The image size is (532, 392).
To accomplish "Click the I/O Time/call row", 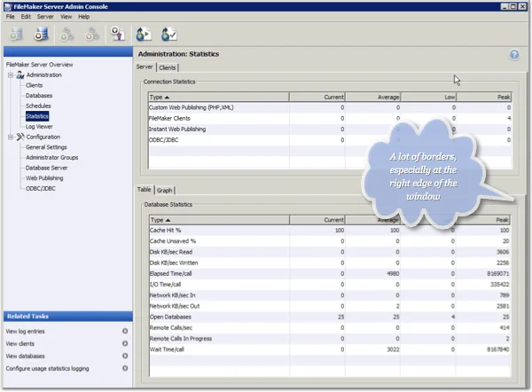I will [330, 285].
